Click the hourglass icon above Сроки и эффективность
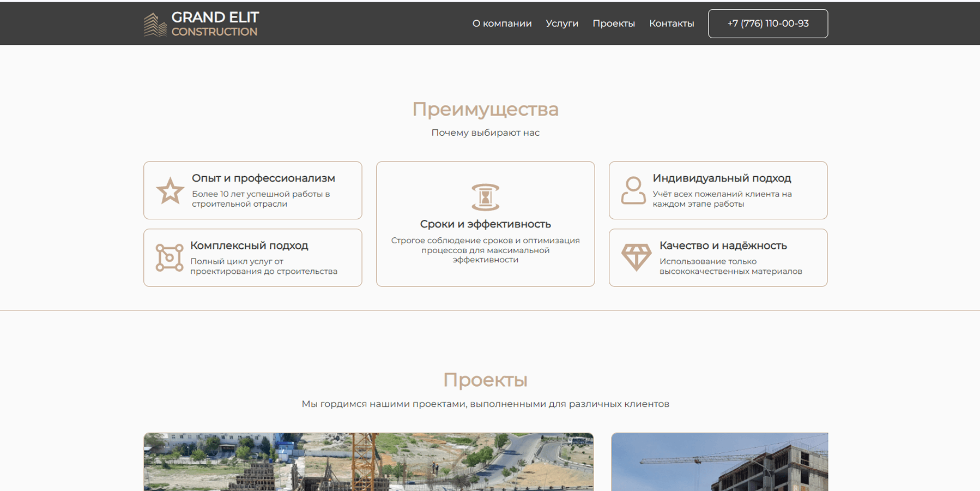This screenshot has width=980, height=491. click(485, 197)
